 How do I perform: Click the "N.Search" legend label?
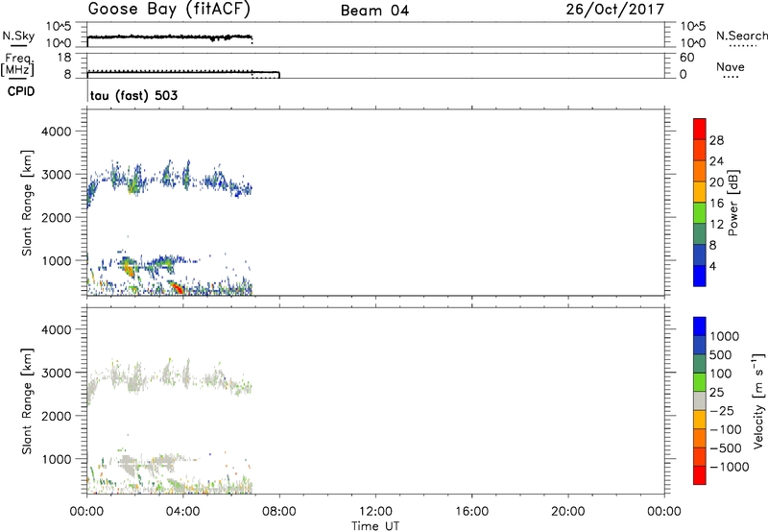pos(741,36)
